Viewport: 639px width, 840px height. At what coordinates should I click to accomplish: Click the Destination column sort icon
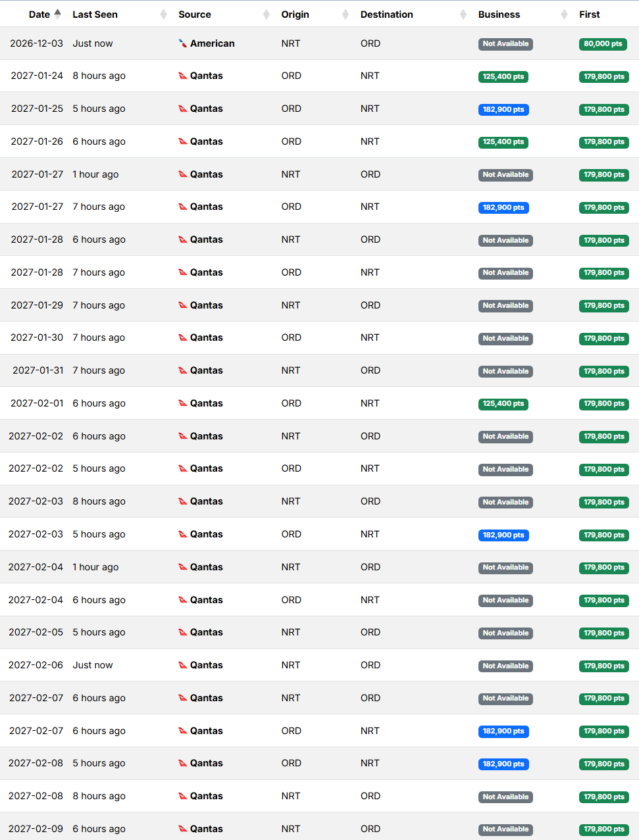pos(463,14)
